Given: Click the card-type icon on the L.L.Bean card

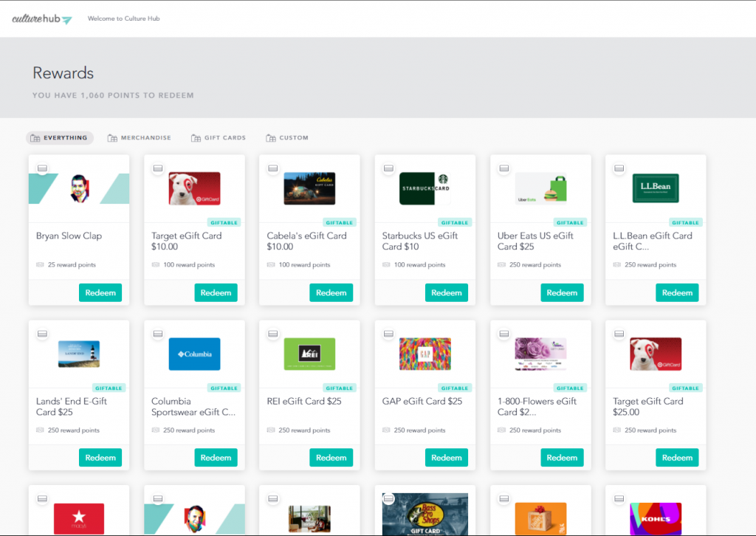Looking at the screenshot, I should pos(619,168).
